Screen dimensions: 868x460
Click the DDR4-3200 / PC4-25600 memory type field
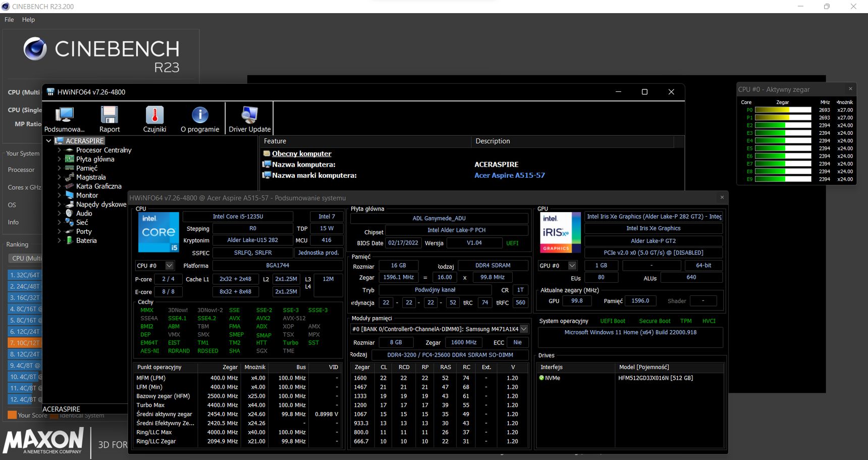click(x=450, y=355)
